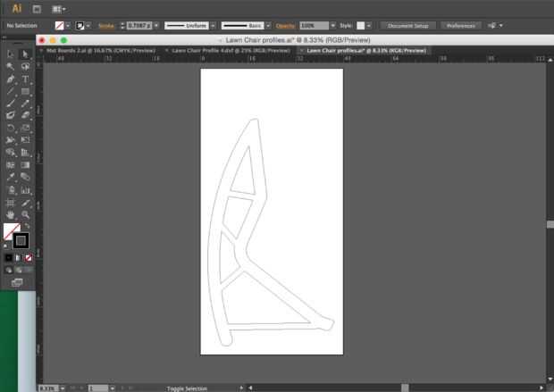Expand the Opacity percentage dropdown
This screenshot has width=554, height=392.
click(x=332, y=26)
